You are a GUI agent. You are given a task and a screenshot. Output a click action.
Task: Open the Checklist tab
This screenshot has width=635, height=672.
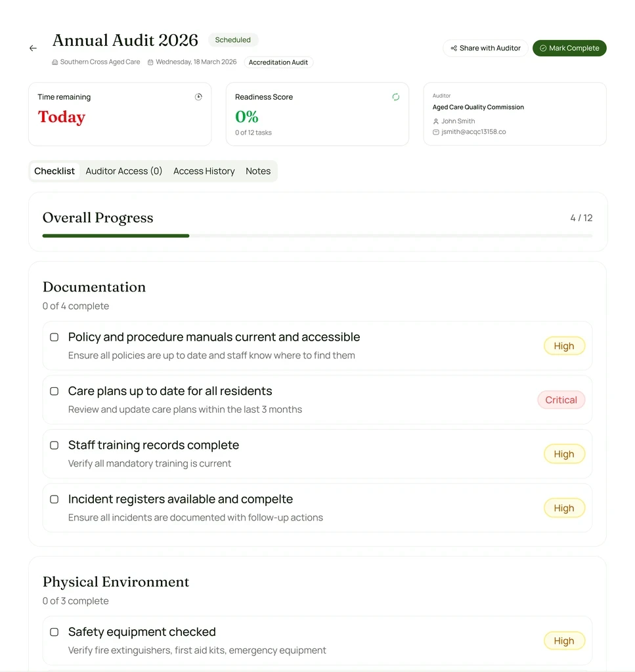(x=55, y=171)
